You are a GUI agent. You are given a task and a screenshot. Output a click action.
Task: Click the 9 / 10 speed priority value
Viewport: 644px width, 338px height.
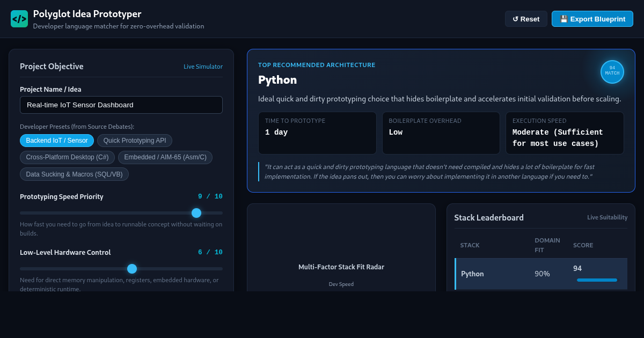210,196
